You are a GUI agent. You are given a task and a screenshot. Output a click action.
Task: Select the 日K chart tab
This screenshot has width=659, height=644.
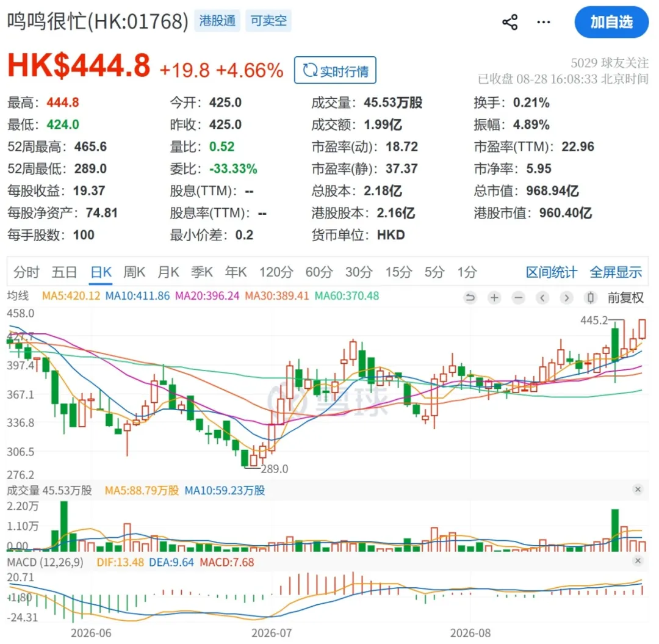(101, 272)
